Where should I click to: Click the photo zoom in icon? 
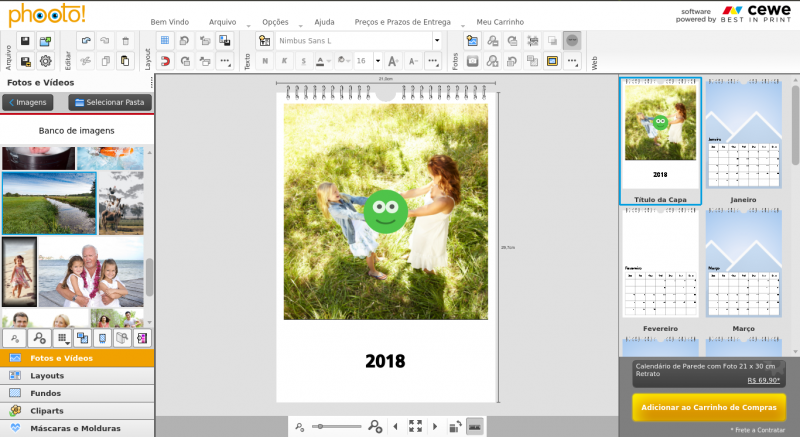(x=492, y=61)
